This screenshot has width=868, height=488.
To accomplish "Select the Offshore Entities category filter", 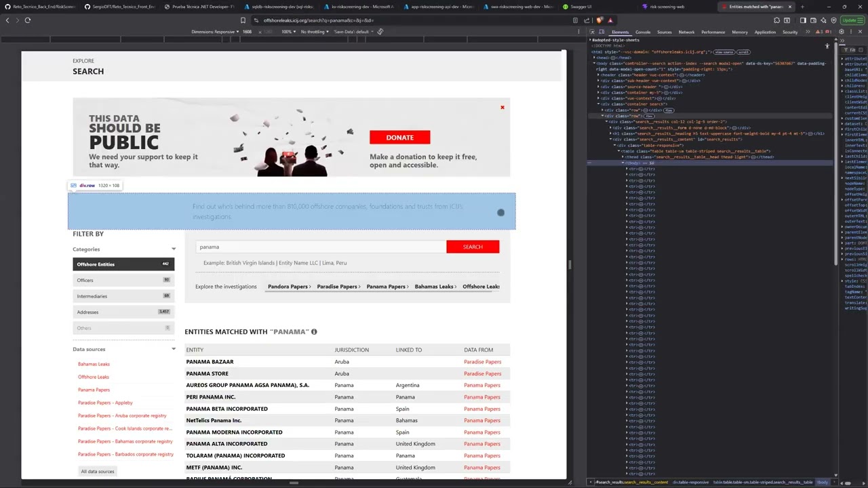I will (123, 264).
